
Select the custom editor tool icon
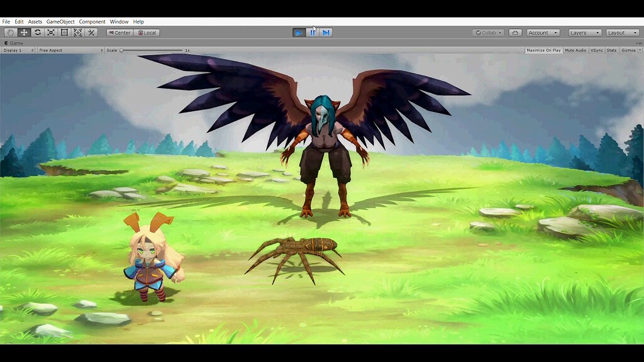(x=91, y=32)
